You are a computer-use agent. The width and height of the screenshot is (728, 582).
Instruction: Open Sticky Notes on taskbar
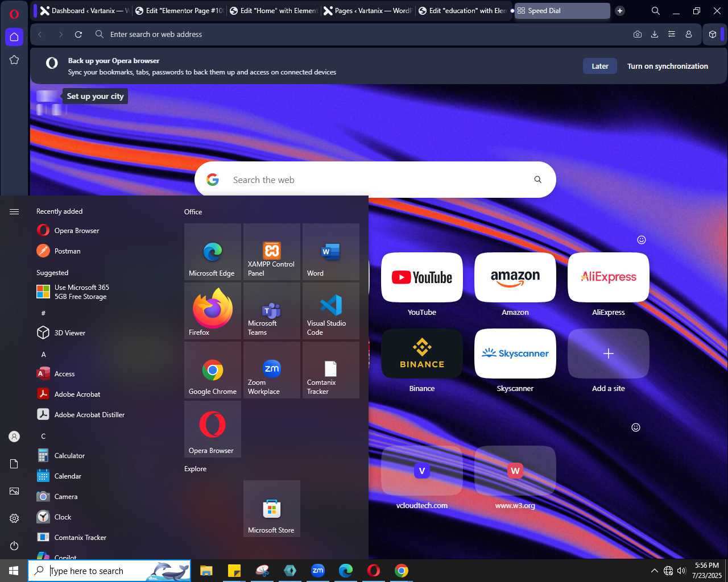point(234,571)
